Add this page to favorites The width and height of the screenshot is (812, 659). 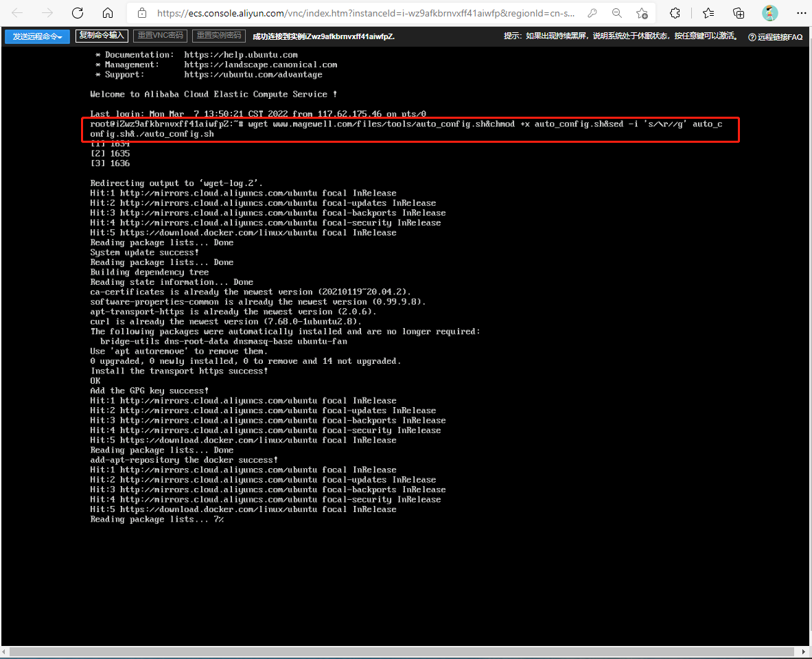point(642,13)
